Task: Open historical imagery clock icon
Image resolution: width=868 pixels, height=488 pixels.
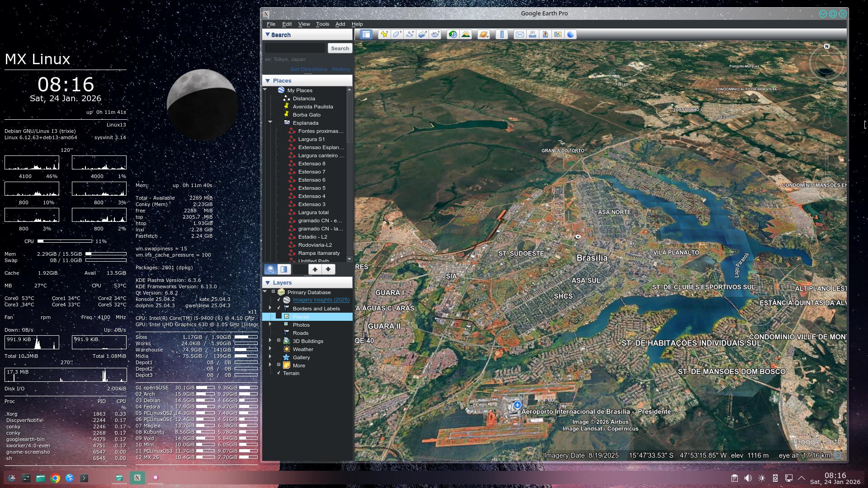Action: [453, 34]
